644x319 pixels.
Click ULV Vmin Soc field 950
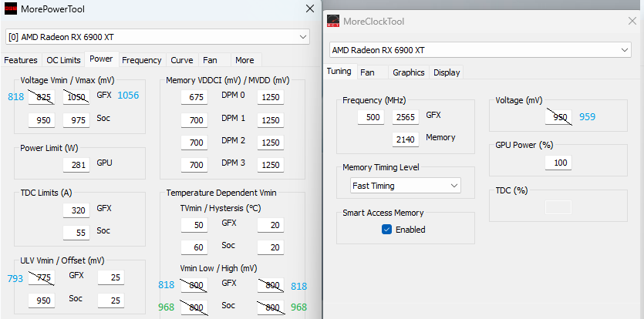coord(42,301)
